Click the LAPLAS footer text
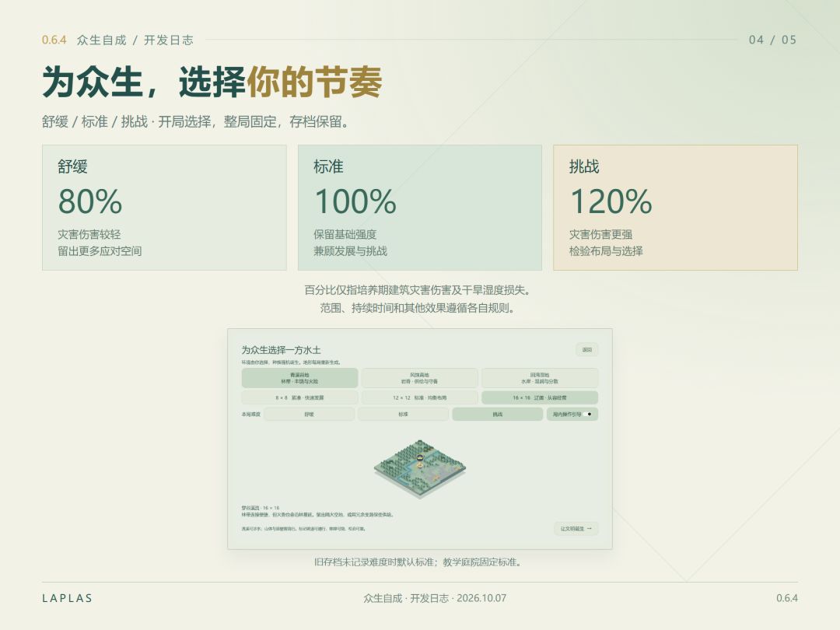The width and height of the screenshot is (840, 630). pyautogui.click(x=68, y=598)
